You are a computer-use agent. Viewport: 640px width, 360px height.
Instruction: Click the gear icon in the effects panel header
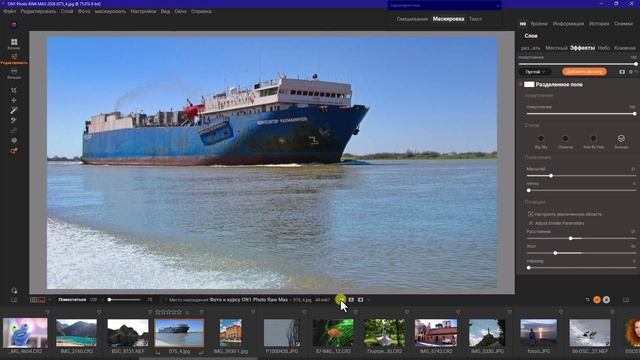[x=630, y=72]
